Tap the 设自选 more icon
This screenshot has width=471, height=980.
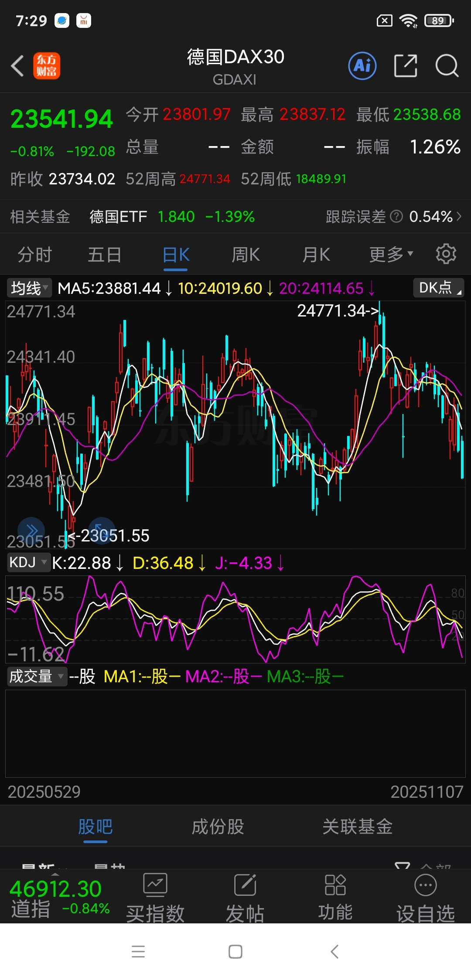click(x=426, y=885)
